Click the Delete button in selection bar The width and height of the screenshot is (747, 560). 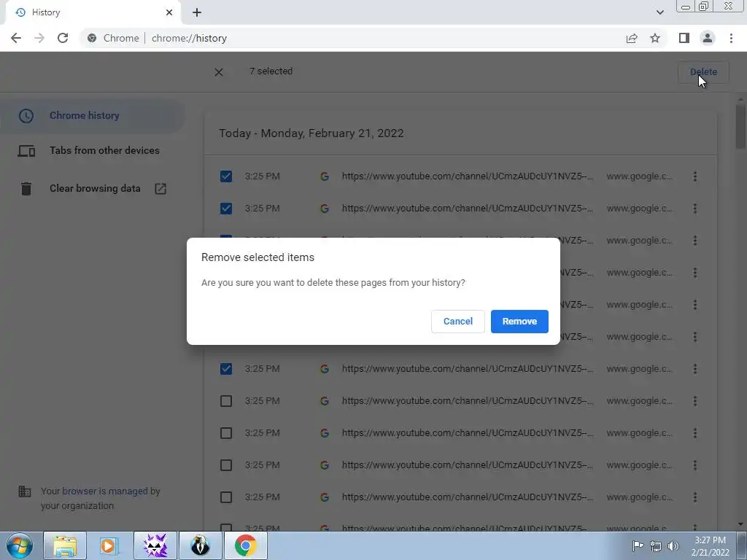click(x=703, y=72)
